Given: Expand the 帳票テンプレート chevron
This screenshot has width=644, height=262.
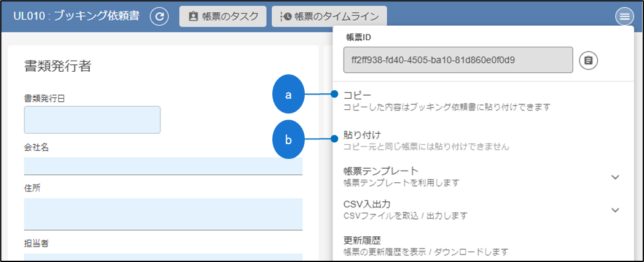Looking at the screenshot, I should [x=616, y=177].
